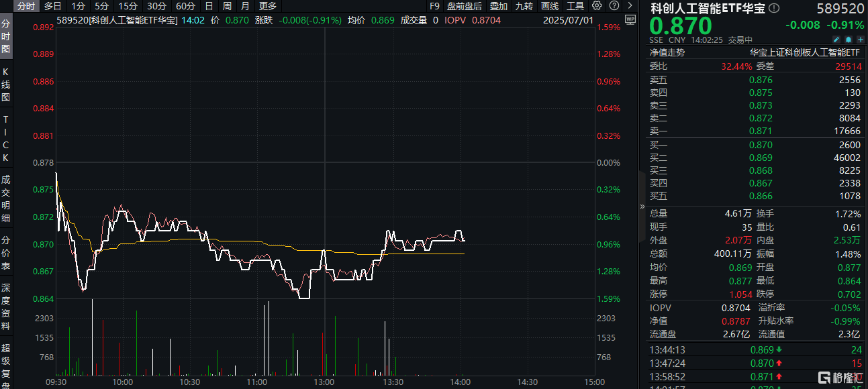Switch to the 分时 timeframe tab
Viewport: 868px width, 389px height.
pyautogui.click(x=26, y=6)
